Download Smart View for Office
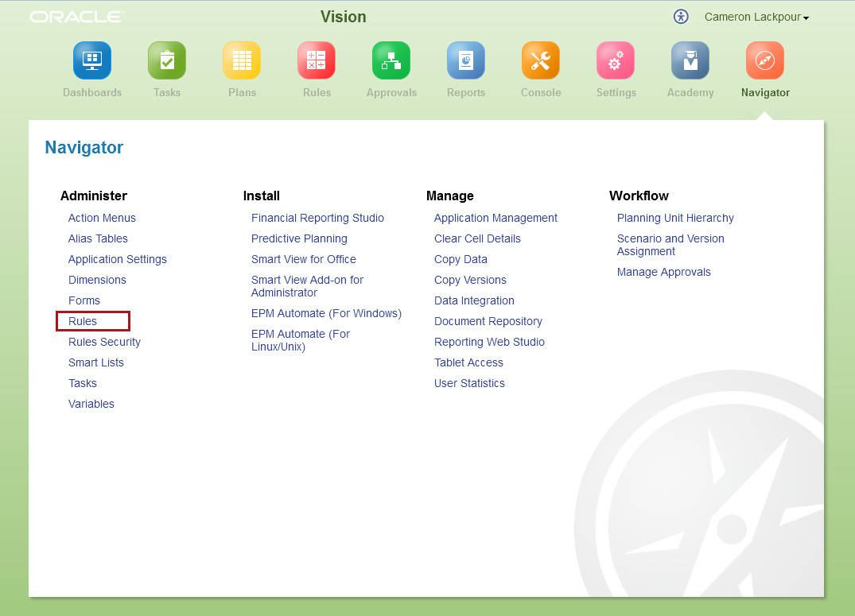Viewport: 855px width, 616px height. coord(304,259)
